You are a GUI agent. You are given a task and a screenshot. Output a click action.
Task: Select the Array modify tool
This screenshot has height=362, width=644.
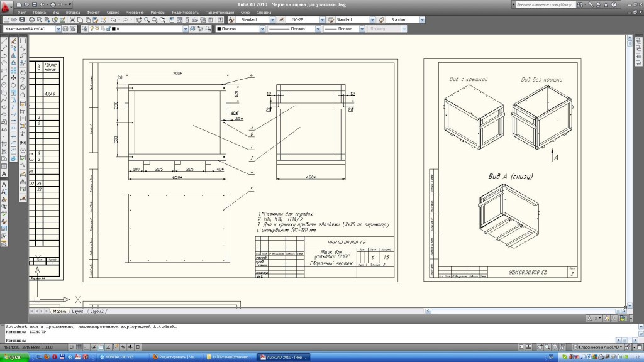[14, 70]
